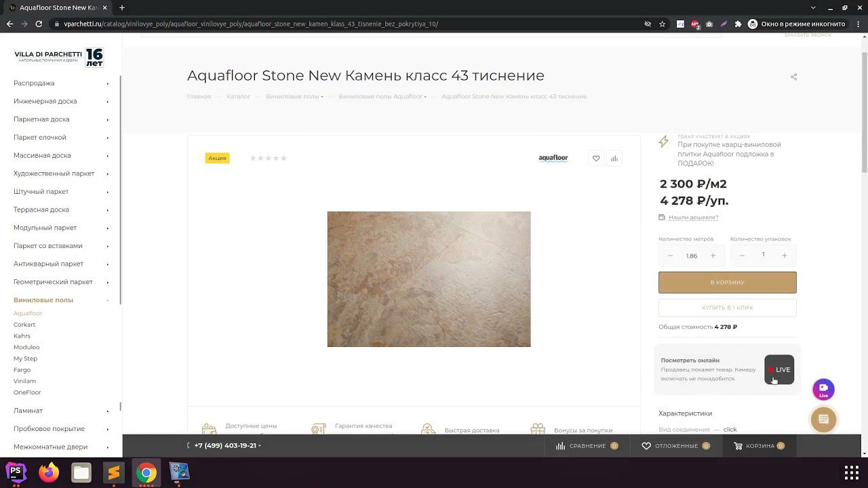Select My Step under vinyl floors

pyautogui.click(x=25, y=359)
